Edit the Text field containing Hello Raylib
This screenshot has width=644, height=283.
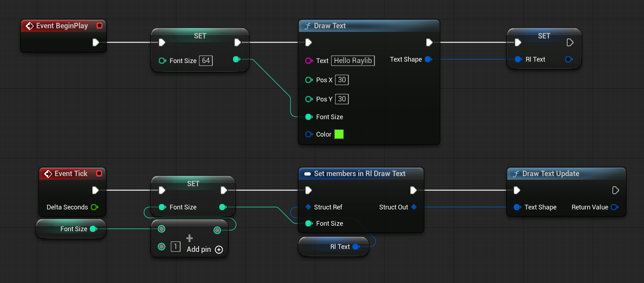coord(353,61)
